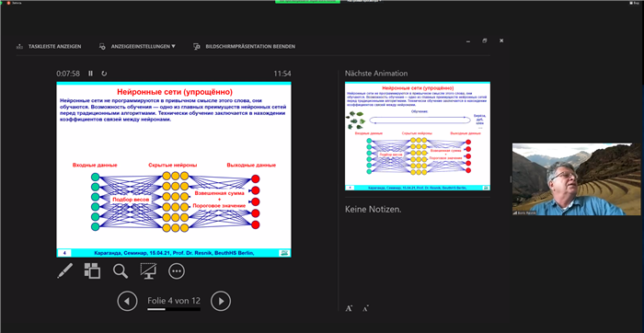Select the pen and laser pointer tool

pos(65,271)
